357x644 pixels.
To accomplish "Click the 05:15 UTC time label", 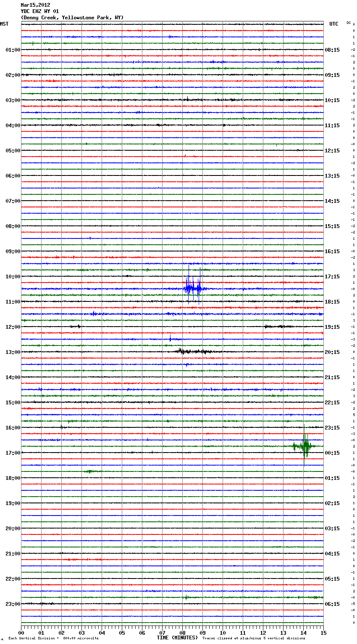I will click(332, 579).
